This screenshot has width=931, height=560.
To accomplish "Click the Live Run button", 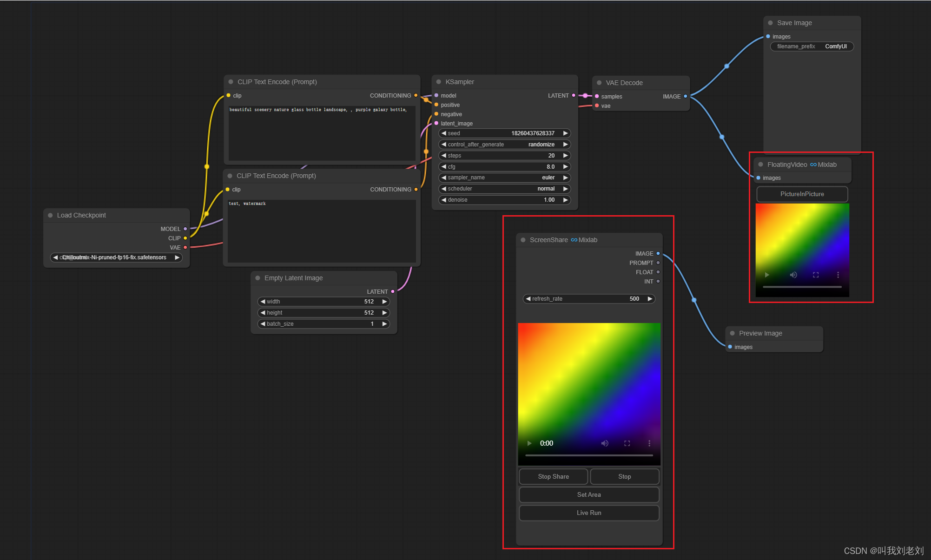I will pyautogui.click(x=589, y=513).
